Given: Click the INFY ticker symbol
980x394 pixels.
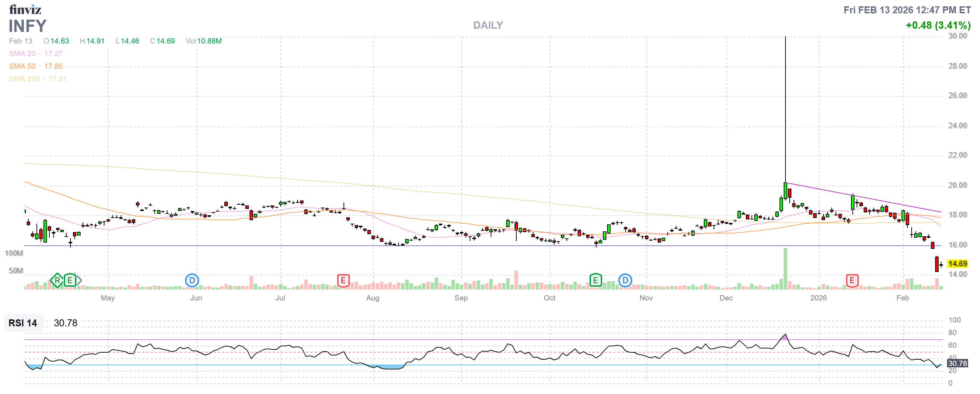Looking at the screenshot, I should pos(27,26).
